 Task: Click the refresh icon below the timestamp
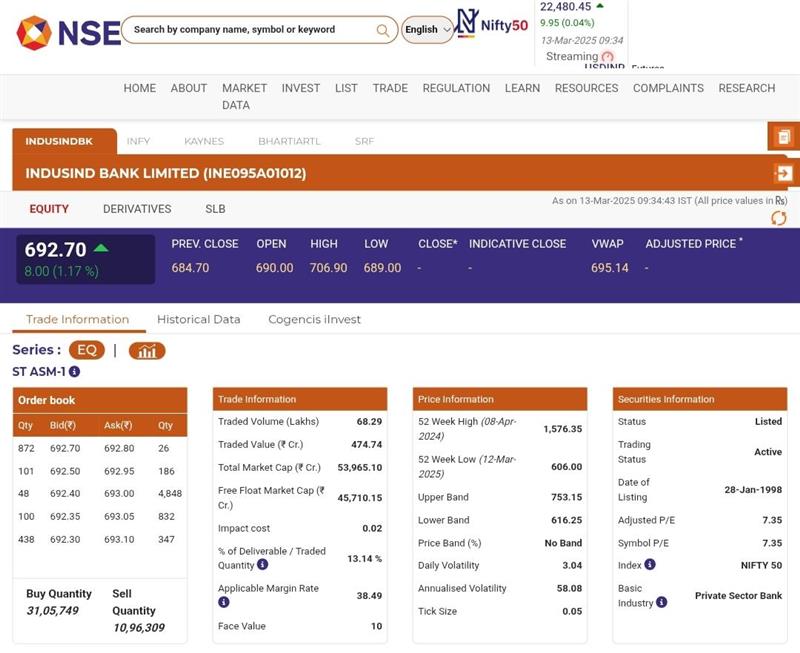pos(778,218)
